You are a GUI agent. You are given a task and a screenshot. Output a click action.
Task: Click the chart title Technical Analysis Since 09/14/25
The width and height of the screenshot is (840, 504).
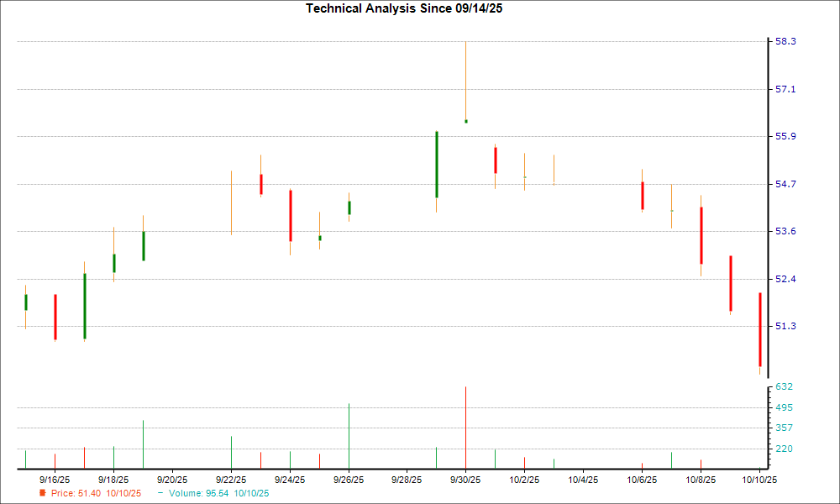click(410, 8)
